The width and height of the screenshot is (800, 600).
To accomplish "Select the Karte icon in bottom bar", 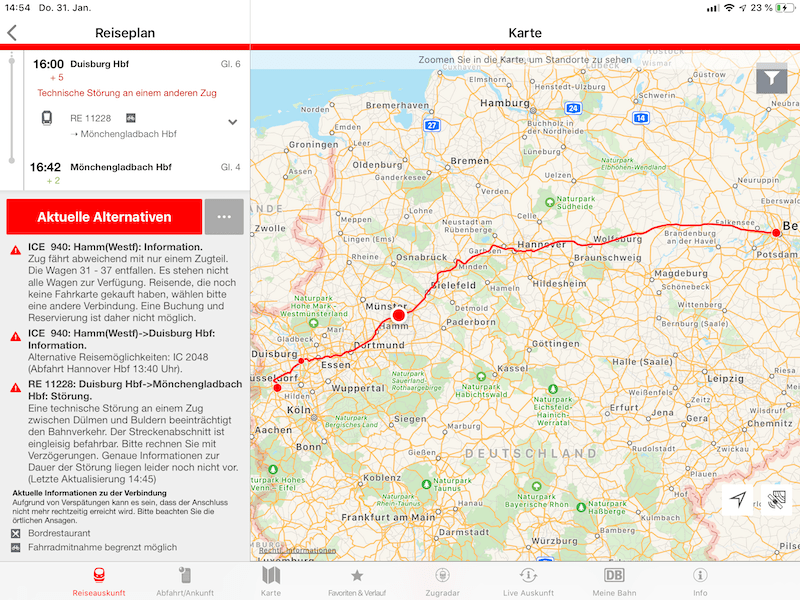I will click(x=271, y=581).
